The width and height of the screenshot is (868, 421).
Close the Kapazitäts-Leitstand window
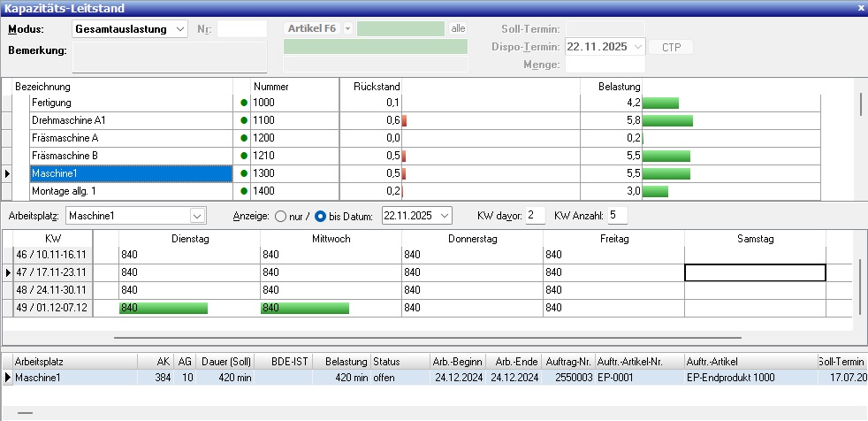tap(860, 7)
